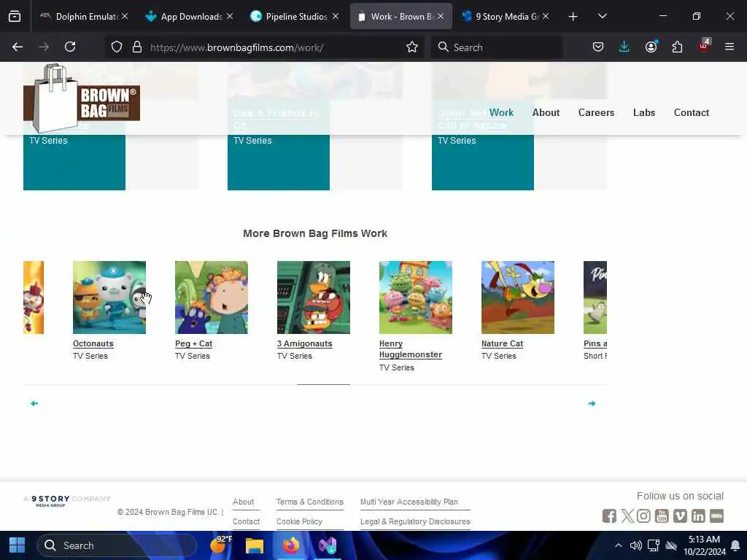Open About navigation menu item
The width and height of the screenshot is (747, 560).
(x=546, y=112)
